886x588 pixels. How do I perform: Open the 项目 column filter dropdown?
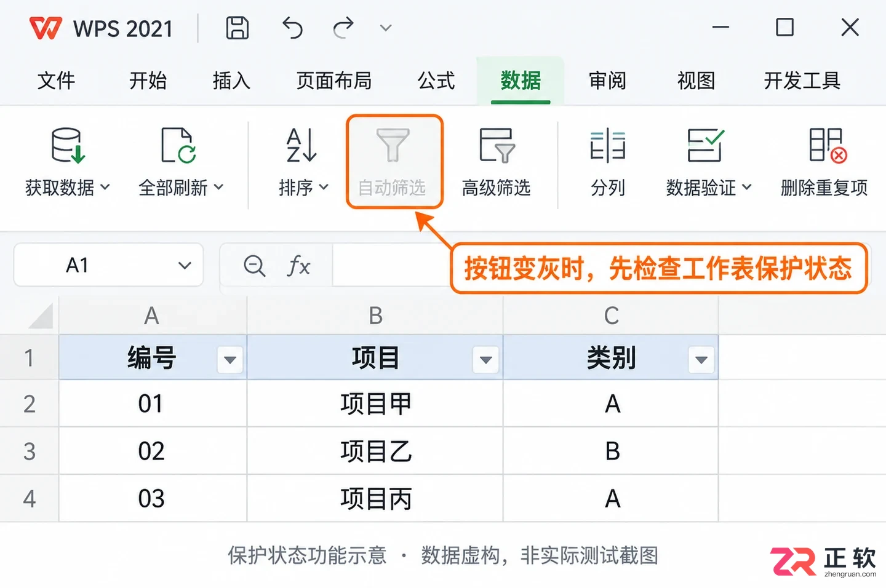[x=486, y=360]
